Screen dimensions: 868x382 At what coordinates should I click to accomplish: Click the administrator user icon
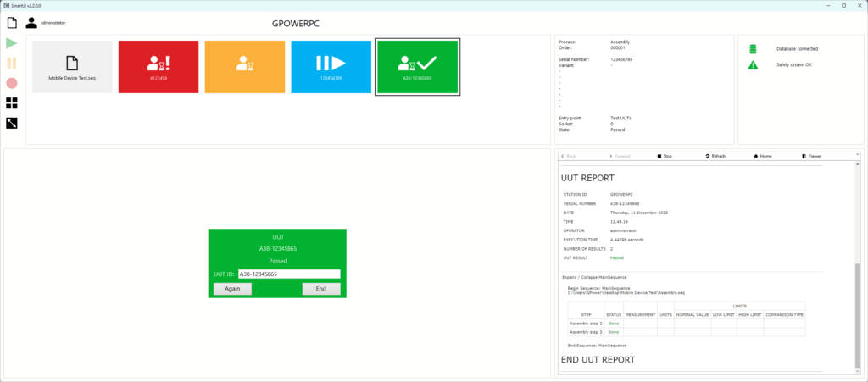point(31,23)
